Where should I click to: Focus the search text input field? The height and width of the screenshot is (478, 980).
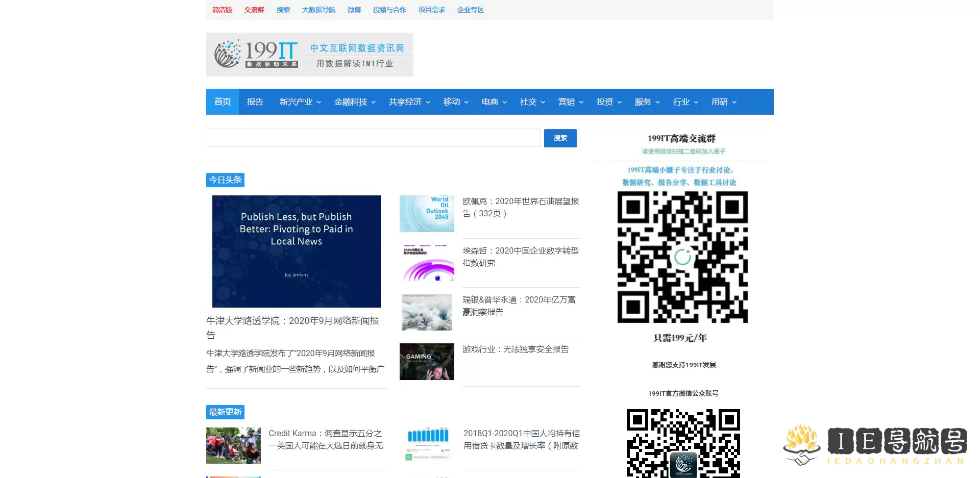(x=374, y=138)
